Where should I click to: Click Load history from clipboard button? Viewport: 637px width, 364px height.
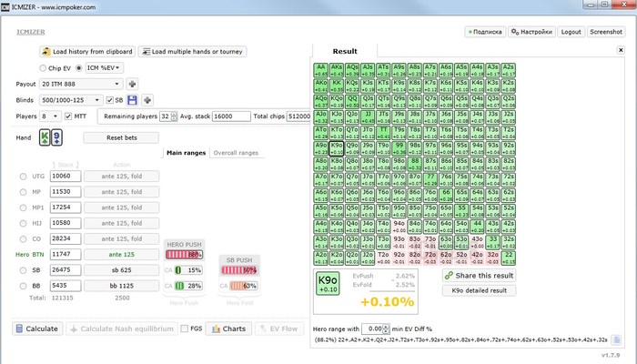point(87,52)
